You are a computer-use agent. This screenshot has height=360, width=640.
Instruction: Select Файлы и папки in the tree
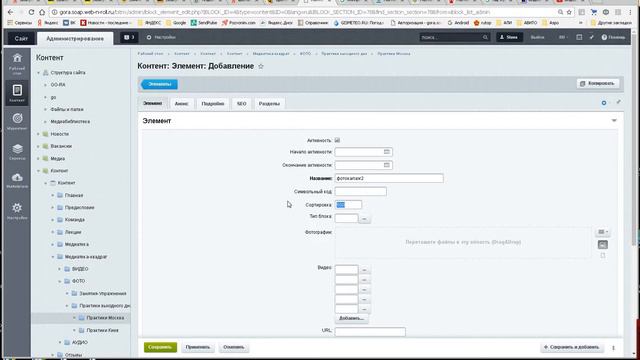pos(67,109)
